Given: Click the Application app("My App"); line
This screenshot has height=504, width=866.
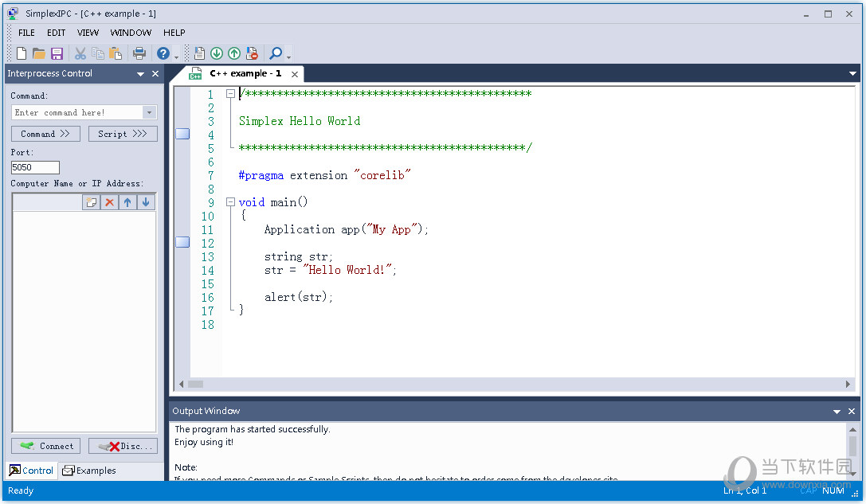Looking at the screenshot, I should tap(347, 229).
